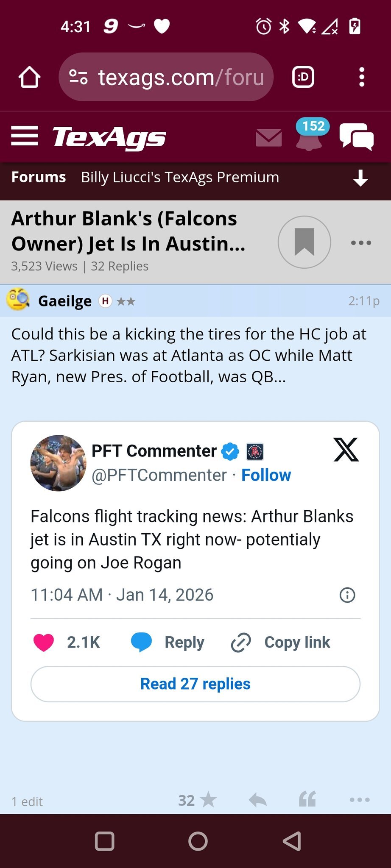Image resolution: width=391 pixels, height=868 pixels.
Task: Open the browser tab switcher
Action: point(303,77)
